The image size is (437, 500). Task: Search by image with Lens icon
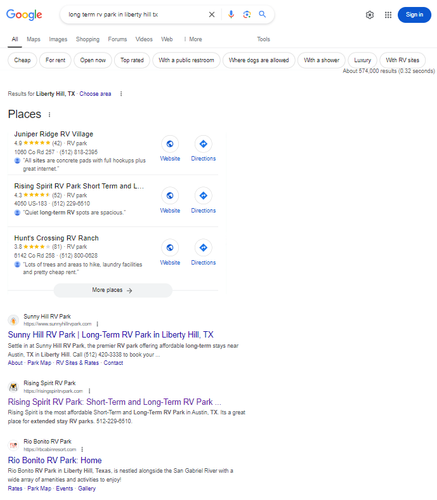(x=247, y=14)
